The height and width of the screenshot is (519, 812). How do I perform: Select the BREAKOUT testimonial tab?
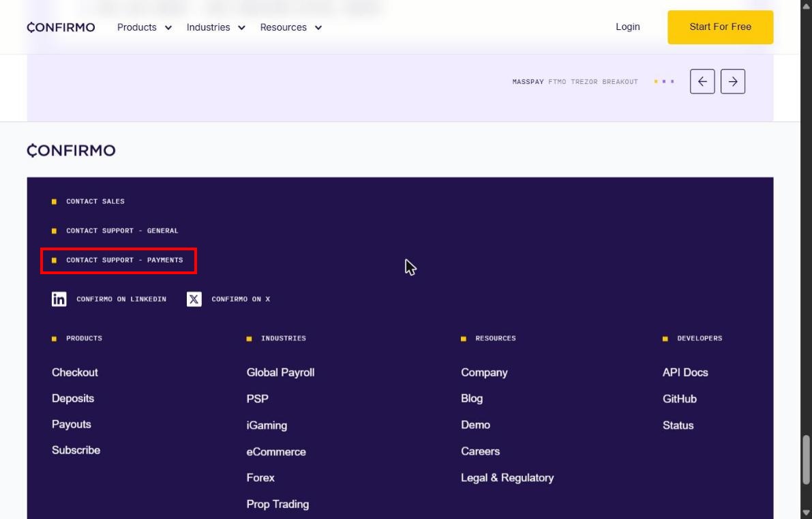620,82
